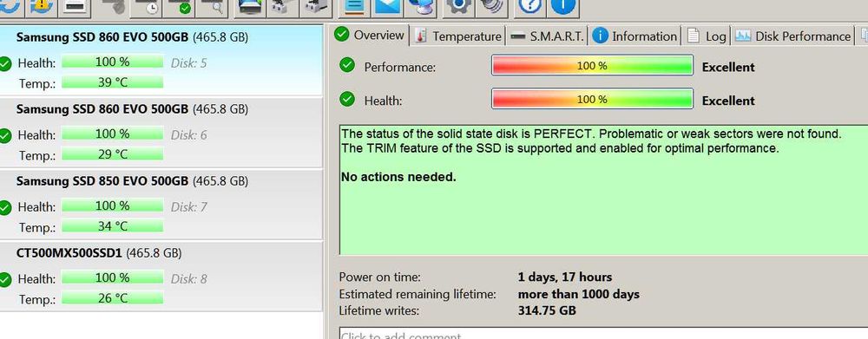The image size is (868, 339).
Task: Click green check icon of Disk 7
Action: pos(5,207)
